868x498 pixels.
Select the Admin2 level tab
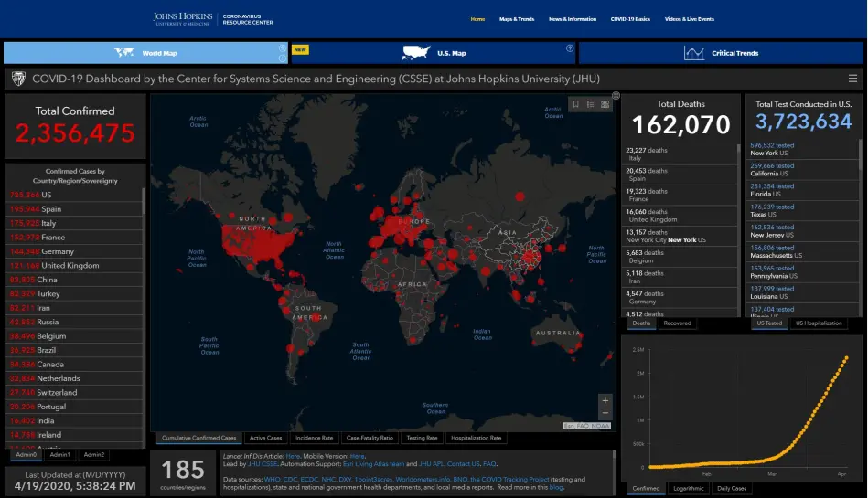(x=94, y=455)
